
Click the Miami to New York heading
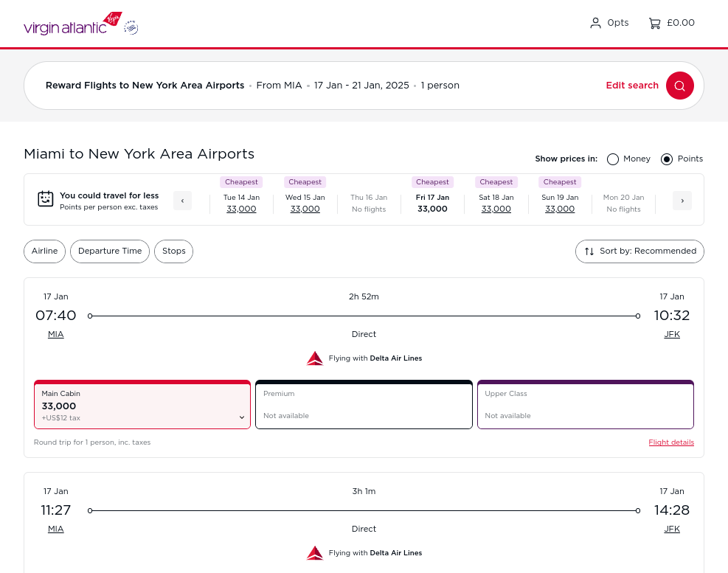click(139, 154)
